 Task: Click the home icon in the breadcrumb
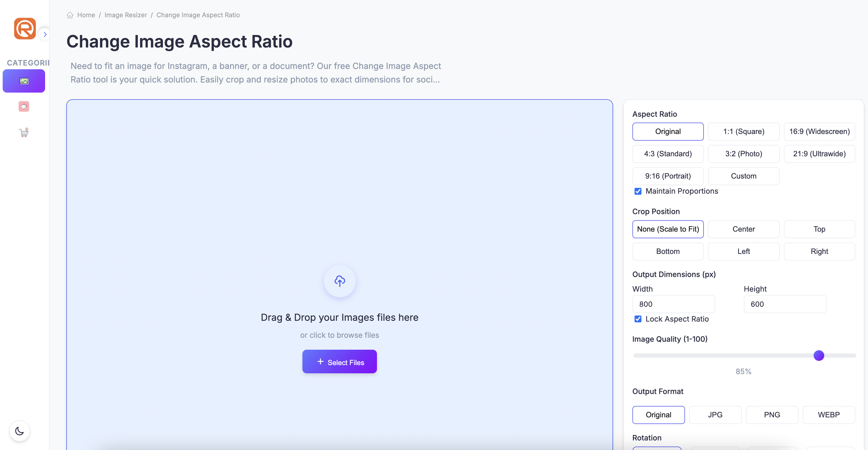coord(70,15)
